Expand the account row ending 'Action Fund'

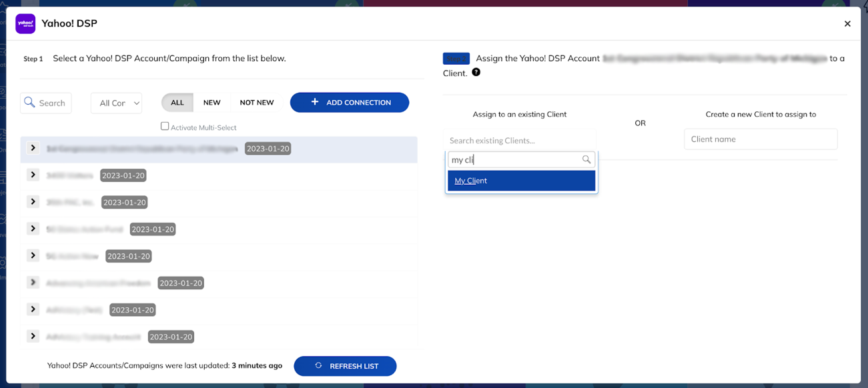click(x=33, y=228)
